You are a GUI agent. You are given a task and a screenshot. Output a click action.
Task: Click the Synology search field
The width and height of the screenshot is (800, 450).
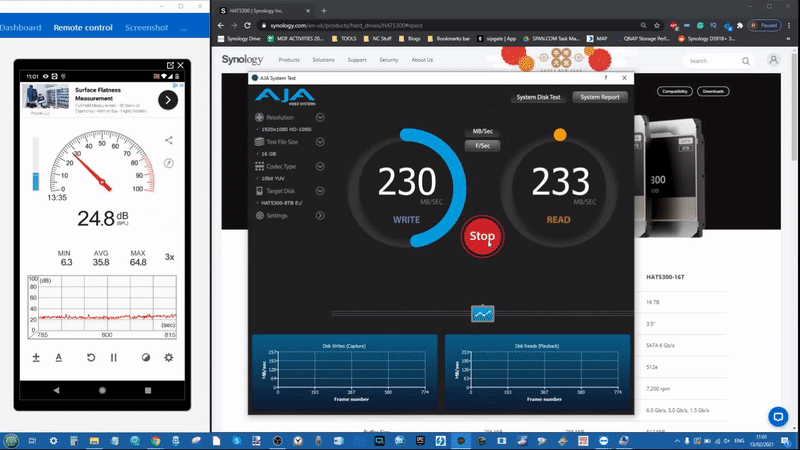click(x=719, y=61)
